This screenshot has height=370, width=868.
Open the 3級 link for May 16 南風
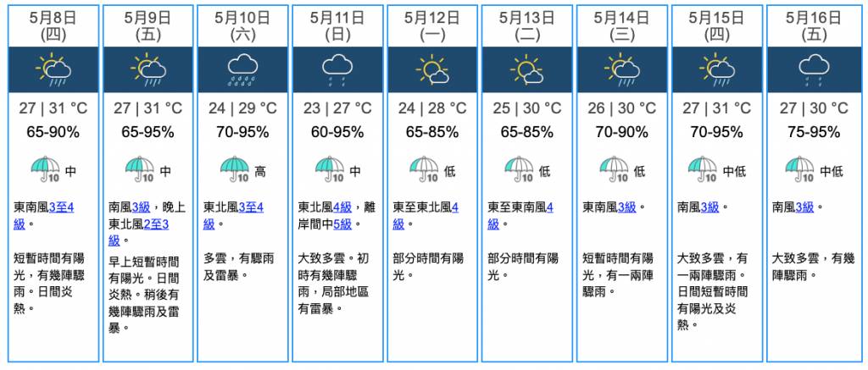(x=804, y=207)
